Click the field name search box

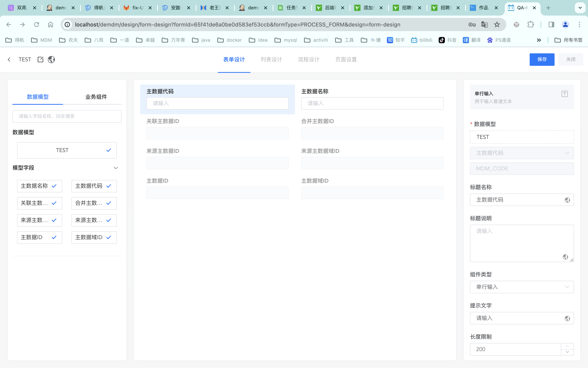pos(67,116)
